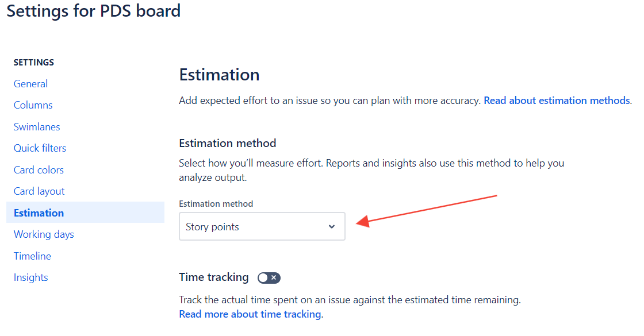The width and height of the screenshot is (644, 336).
Task: Toggle the Time tracking switch
Action: [269, 278]
